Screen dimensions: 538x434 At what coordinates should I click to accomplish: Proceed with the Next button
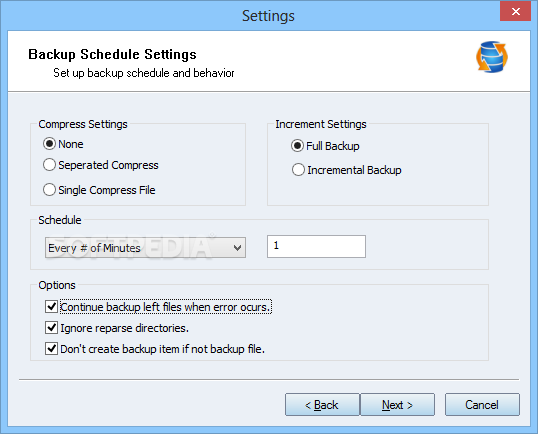[x=397, y=405]
